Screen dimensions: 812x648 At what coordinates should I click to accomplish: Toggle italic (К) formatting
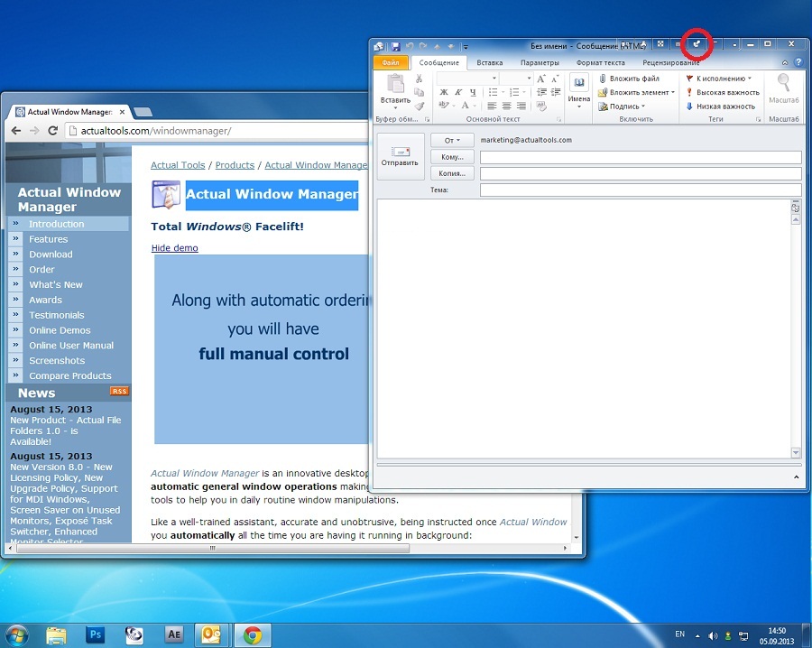(458, 92)
